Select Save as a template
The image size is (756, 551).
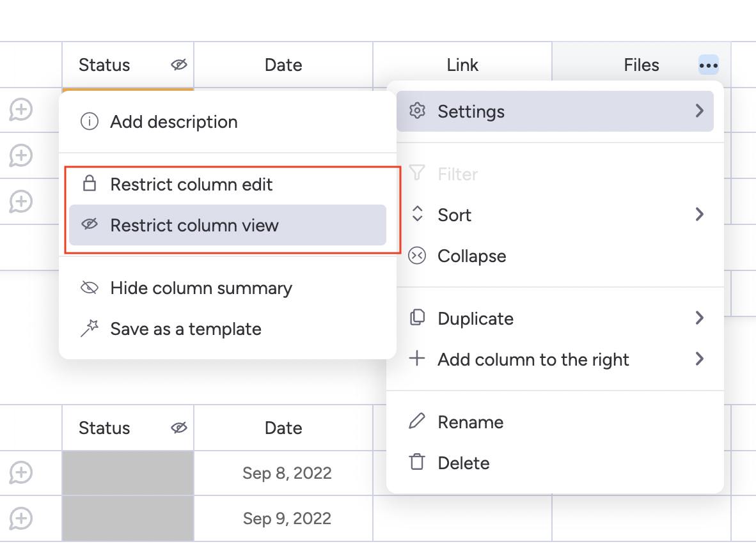[185, 329]
